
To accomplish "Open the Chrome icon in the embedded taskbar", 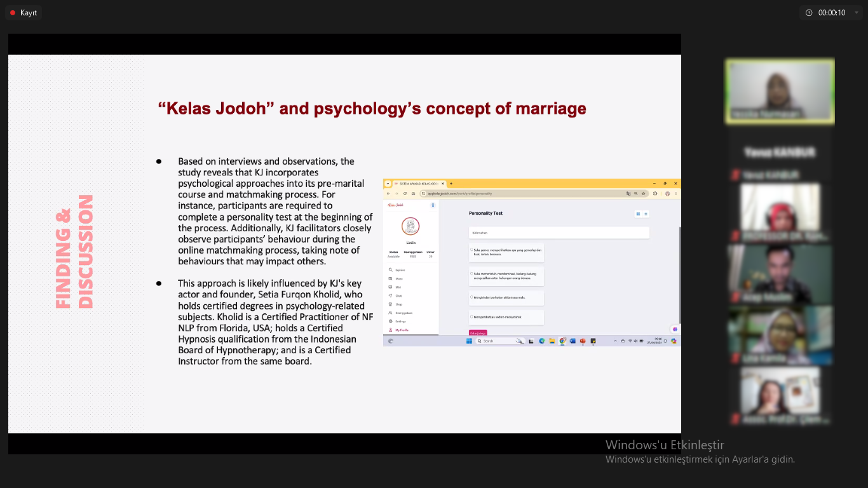I will (562, 341).
